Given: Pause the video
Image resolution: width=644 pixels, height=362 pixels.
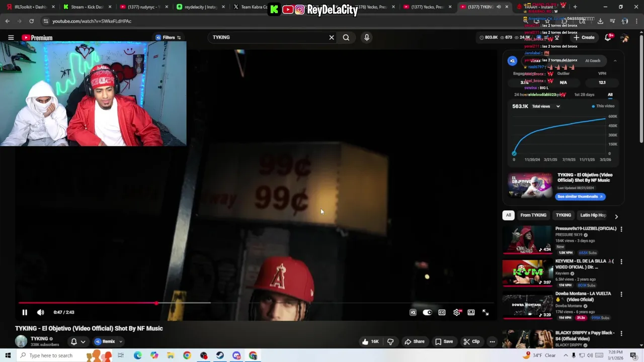Looking at the screenshot, I should [x=25, y=312].
